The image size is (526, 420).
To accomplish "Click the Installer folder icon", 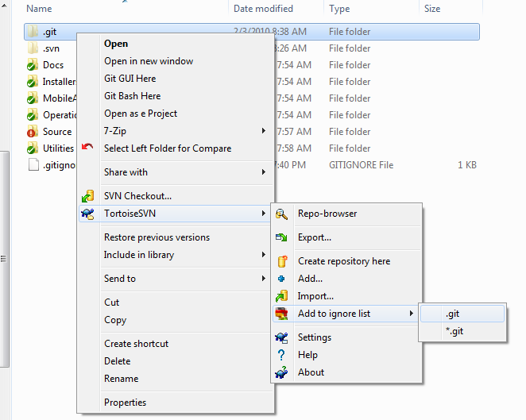I will [33, 82].
